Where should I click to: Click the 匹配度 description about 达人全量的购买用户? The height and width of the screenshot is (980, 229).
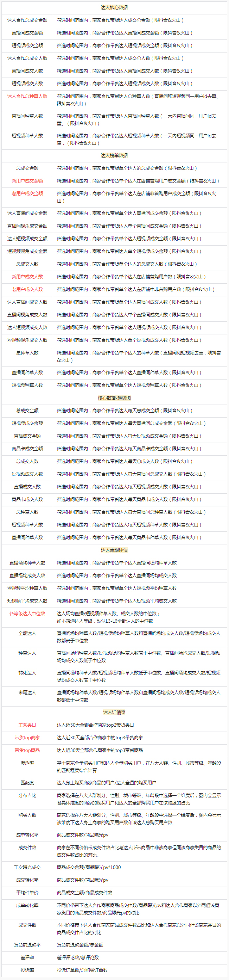pos(107,783)
